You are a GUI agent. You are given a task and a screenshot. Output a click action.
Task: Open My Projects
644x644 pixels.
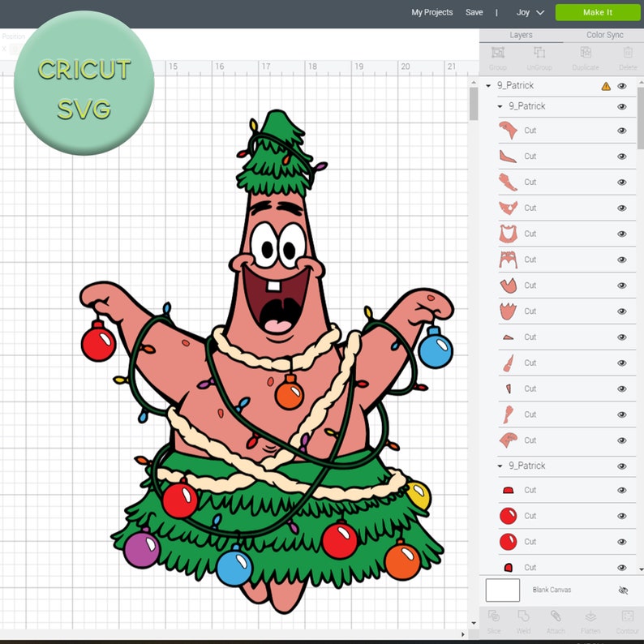tap(432, 12)
